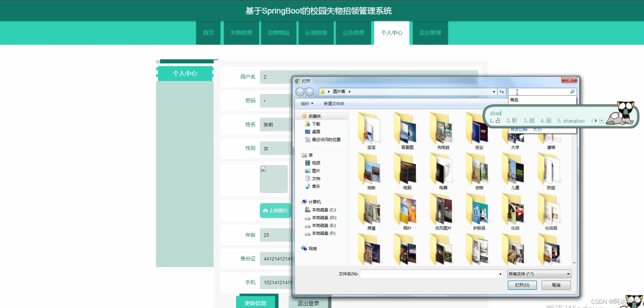Image resolution: width=644 pixels, height=308 pixels.
Task: Click the forward arrow in file dialog
Action: (x=309, y=92)
